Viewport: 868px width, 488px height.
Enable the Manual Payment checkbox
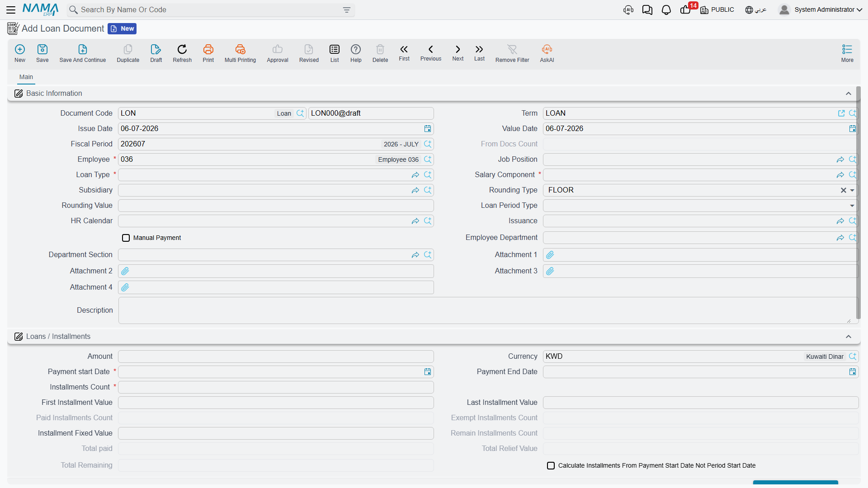[126, 238]
